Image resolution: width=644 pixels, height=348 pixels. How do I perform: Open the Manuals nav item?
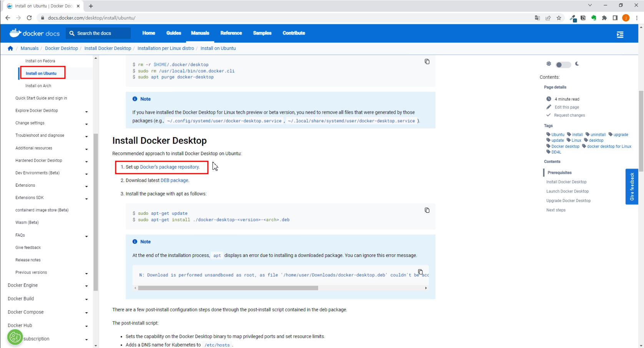[x=200, y=33]
